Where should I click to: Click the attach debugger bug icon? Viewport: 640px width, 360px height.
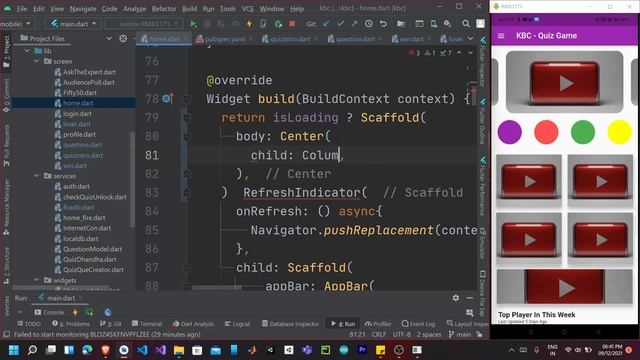click(278, 24)
